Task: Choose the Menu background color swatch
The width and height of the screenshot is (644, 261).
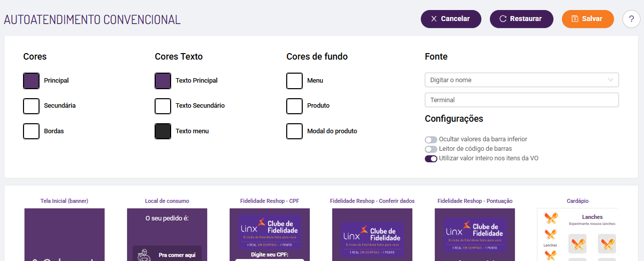Action: click(x=295, y=81)
